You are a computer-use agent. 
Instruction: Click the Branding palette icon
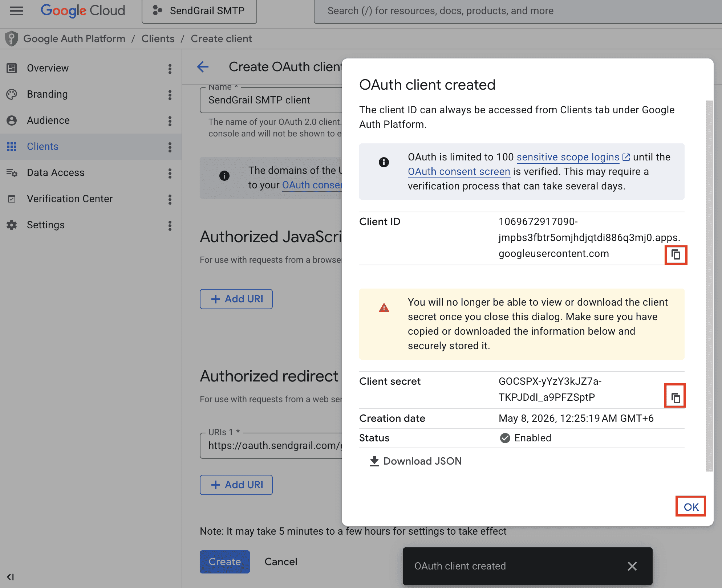pos(12,94)
